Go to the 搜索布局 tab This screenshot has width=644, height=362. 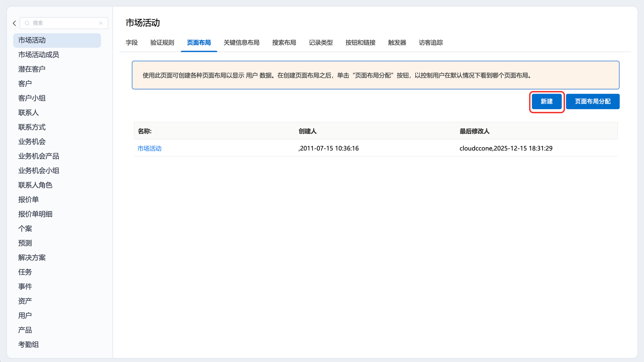tap(284, 43)
